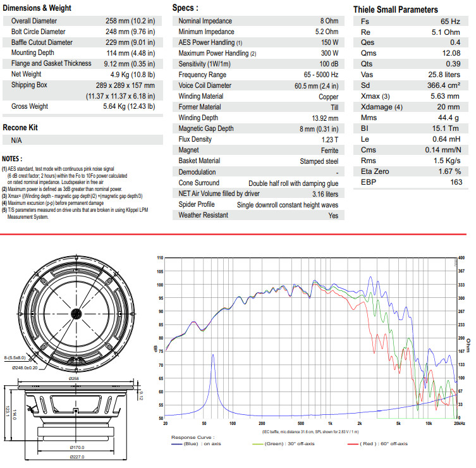
Task: Click 'Gross Weight' value 5.64 Kg
Action: pos(129,106)
